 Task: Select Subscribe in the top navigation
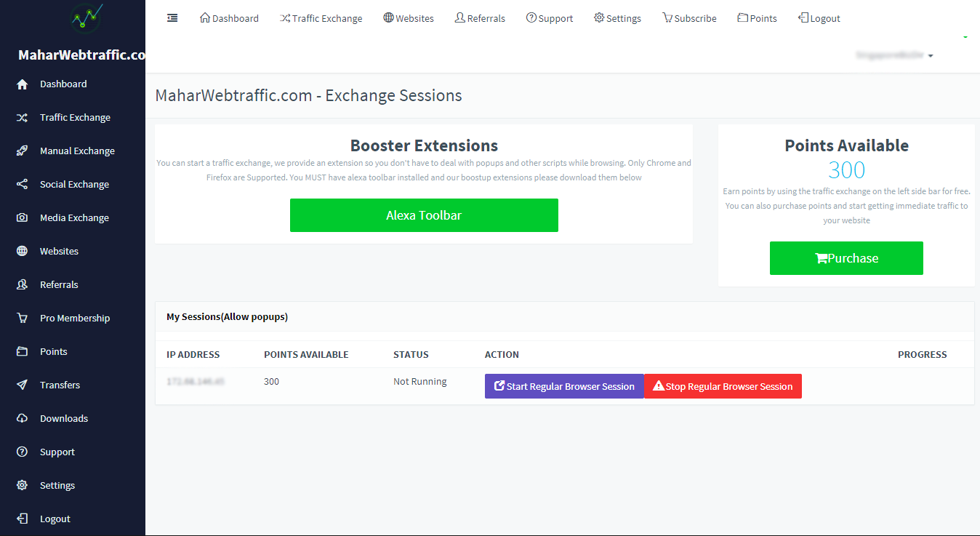pyautogui.click(x=689, y=18)
